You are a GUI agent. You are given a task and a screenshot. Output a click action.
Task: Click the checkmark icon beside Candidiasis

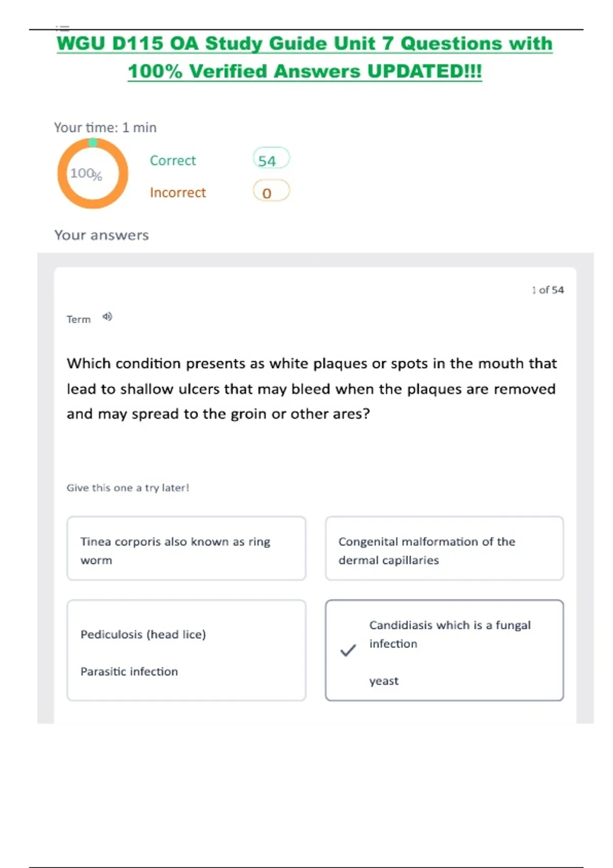348,650
